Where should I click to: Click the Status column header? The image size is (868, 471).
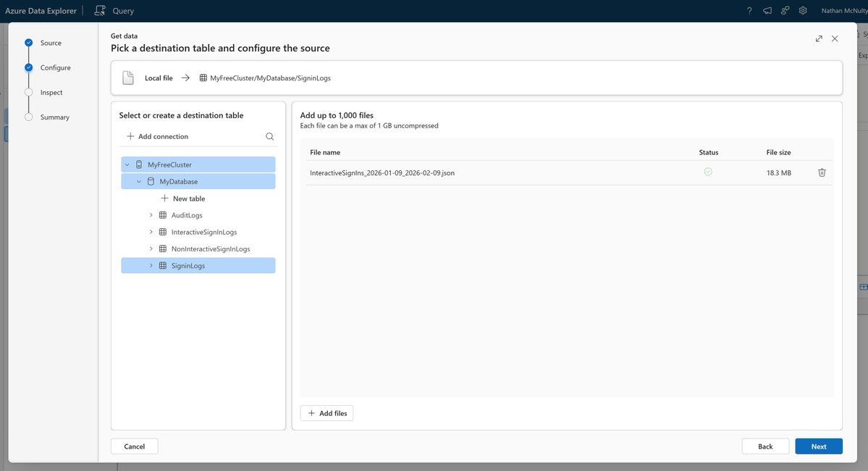(709, 152)
